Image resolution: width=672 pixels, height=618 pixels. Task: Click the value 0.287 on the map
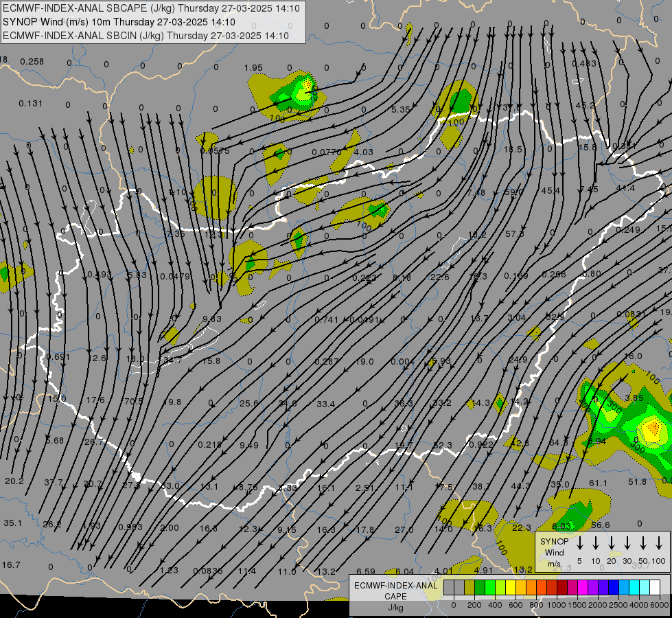[327, 362]
